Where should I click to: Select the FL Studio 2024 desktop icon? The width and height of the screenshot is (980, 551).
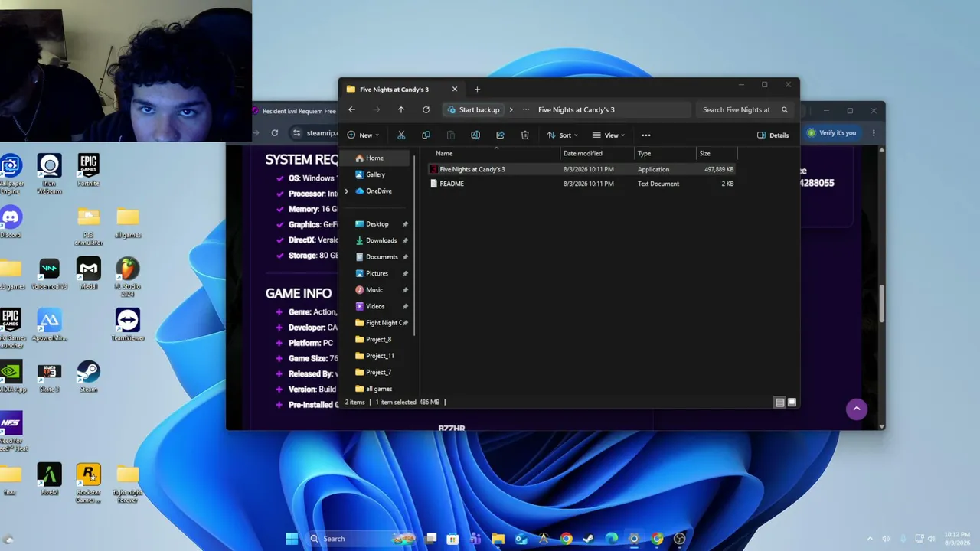pos(128,276)
